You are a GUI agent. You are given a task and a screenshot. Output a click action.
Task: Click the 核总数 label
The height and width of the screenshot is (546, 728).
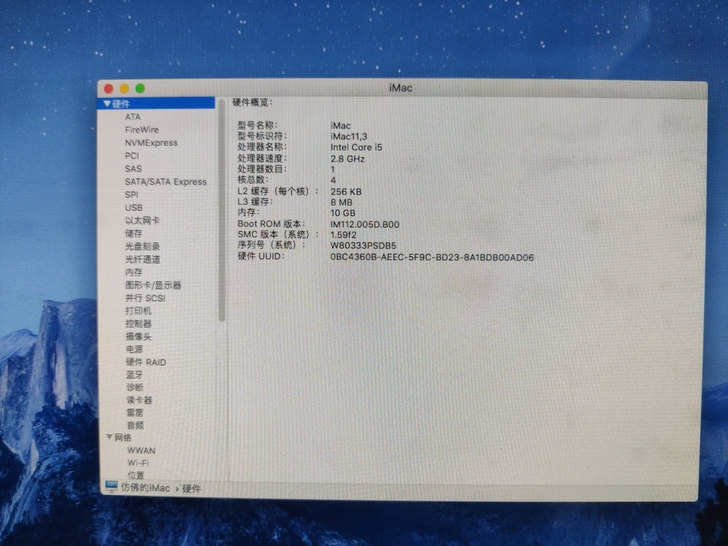(253, 180)
